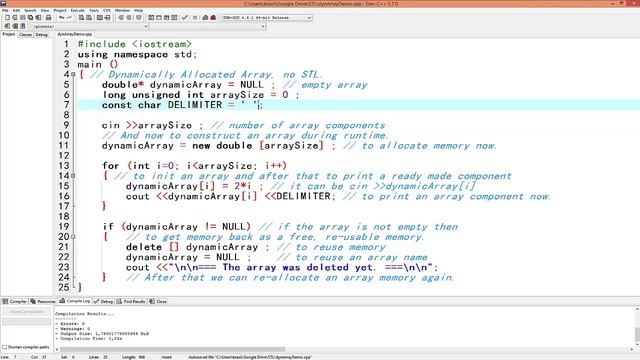This screenshot has width=640, height=360.
Task: Click the Profile analysis toolbar icon
Action: click(205, 18)
